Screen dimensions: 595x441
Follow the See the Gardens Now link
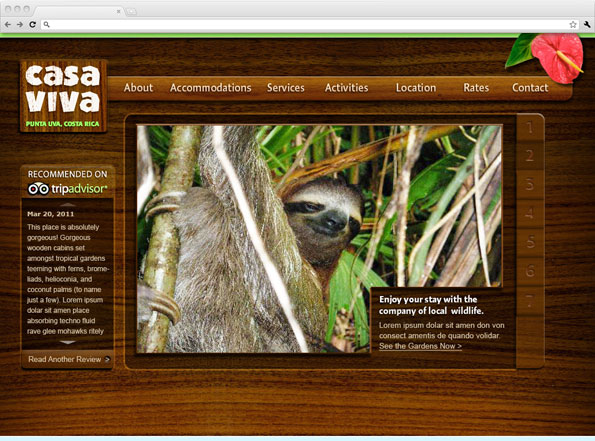pos(420,346)
